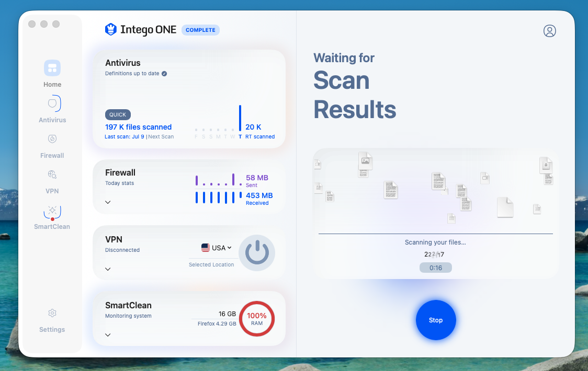Screen dimensions: 588x371
Task: Open the Settings gear icon
Action: pyautogui.click(x=52, y=313)
